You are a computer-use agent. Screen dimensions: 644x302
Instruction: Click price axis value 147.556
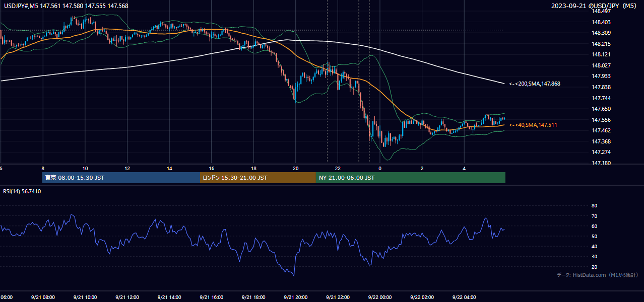point(601,120)
